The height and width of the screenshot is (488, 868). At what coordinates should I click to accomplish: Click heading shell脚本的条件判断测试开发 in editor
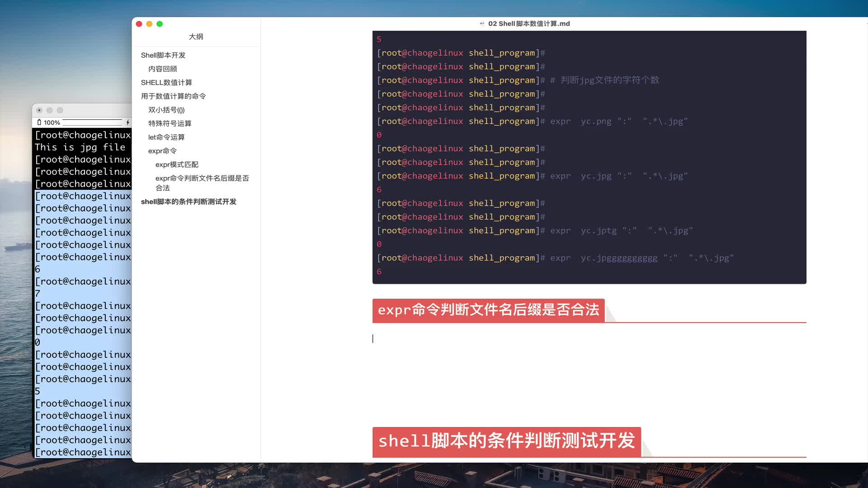pyautogui.click(x=506, y=441)
